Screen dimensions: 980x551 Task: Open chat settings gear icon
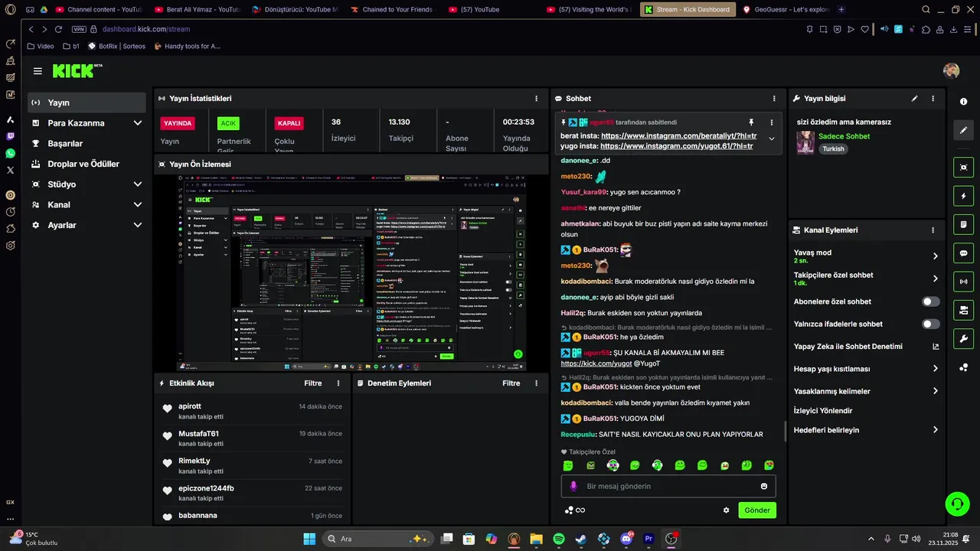[727, 510]
